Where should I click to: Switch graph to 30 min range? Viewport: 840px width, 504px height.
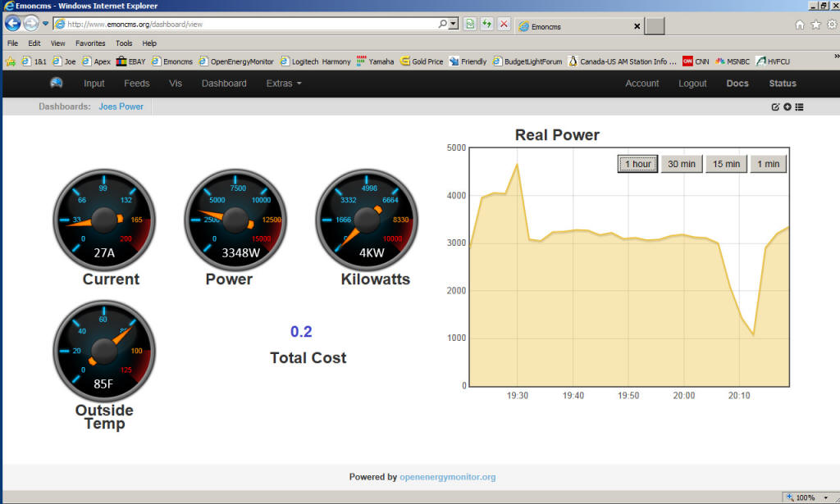682,164
